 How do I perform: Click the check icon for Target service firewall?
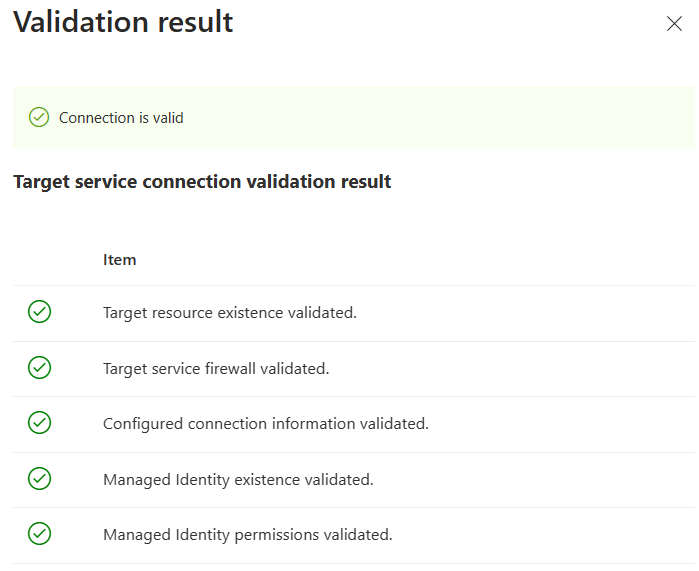[39, 369]
